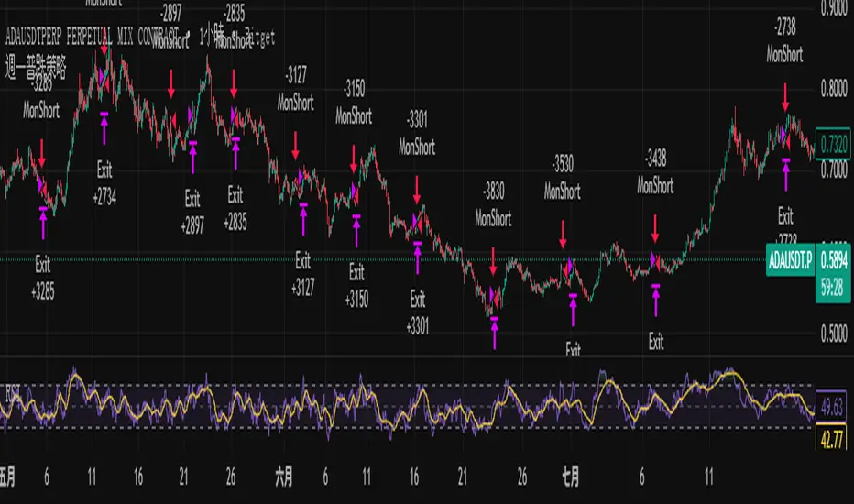The width and height of the screenshot is (854, 504).
Task: Click the Exit +3127 trade label
Action: coord(302,274)
